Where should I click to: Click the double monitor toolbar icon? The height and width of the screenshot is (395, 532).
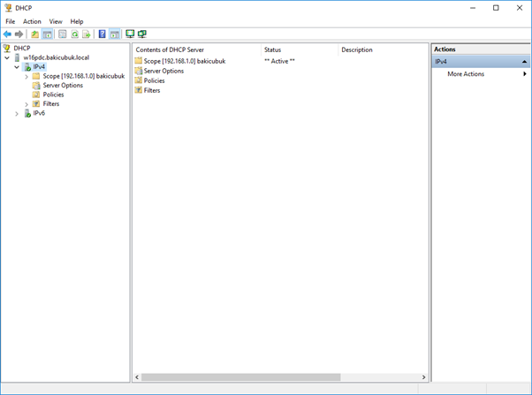pyautogui.click(x=142, y=34)
